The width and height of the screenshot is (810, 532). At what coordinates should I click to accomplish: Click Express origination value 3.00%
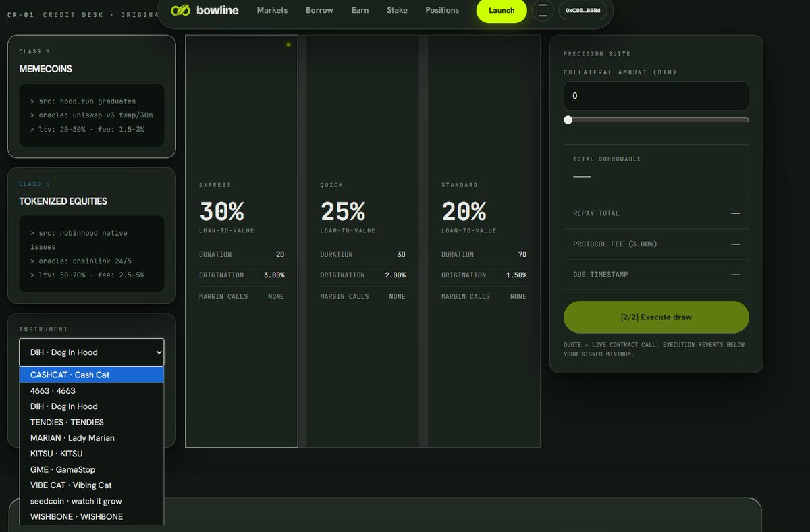coord(273,275)
